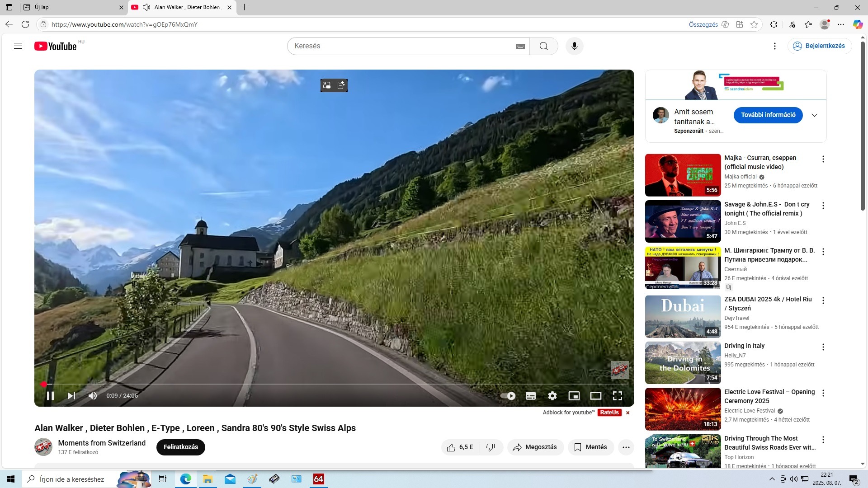Click the search magnifier button
The height and width of the screenshot is (488, 868).
543,46
